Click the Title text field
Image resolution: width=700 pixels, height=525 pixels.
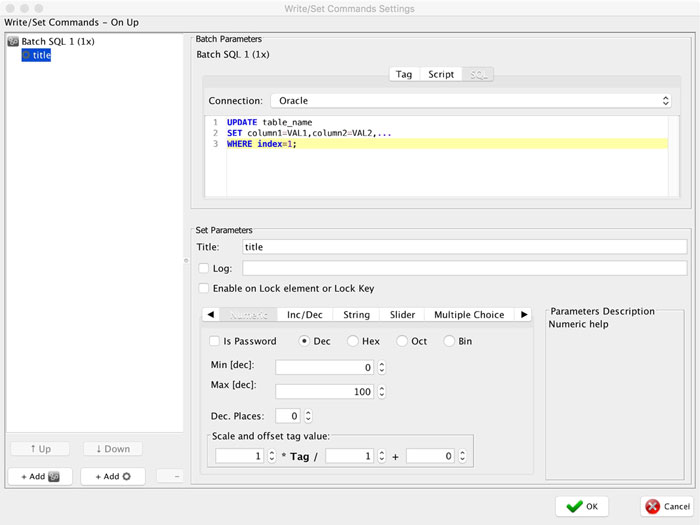click(464, 247)
